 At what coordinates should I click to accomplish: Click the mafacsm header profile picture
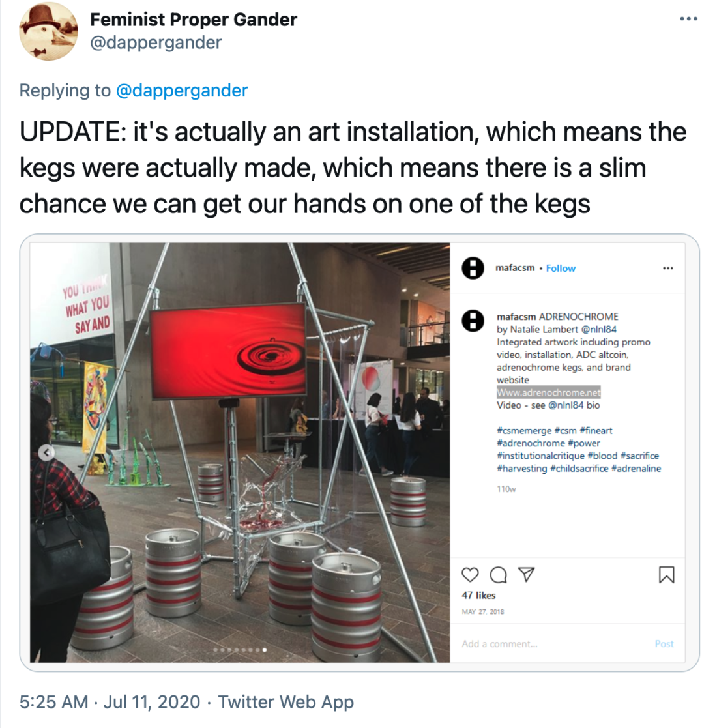[473, 268]
